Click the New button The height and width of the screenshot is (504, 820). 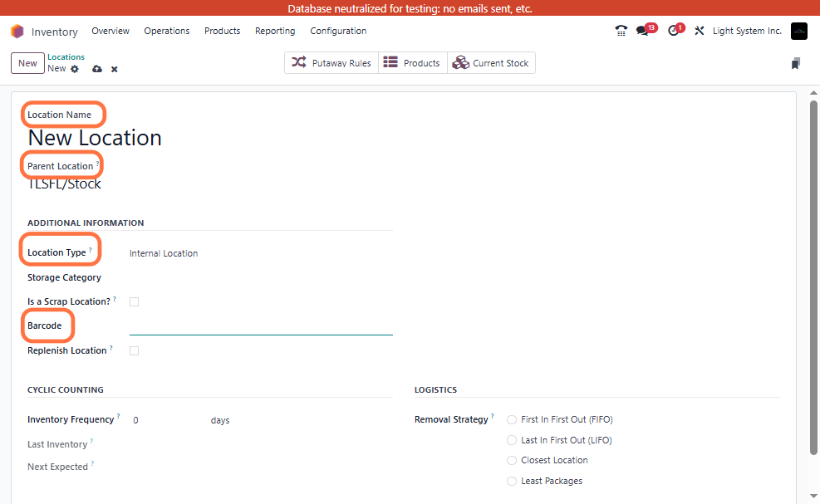point(27,63)
